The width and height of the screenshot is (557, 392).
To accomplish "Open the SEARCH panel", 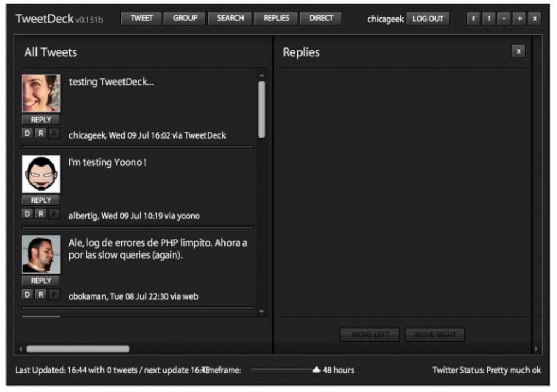I will [230, 18].
